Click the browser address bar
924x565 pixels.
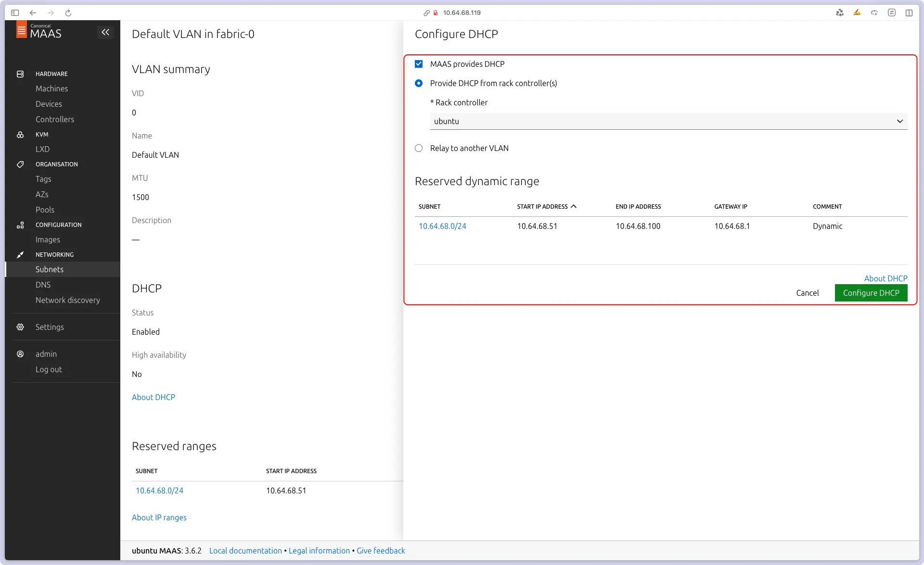pyautogui.click(x=462, y=13)
